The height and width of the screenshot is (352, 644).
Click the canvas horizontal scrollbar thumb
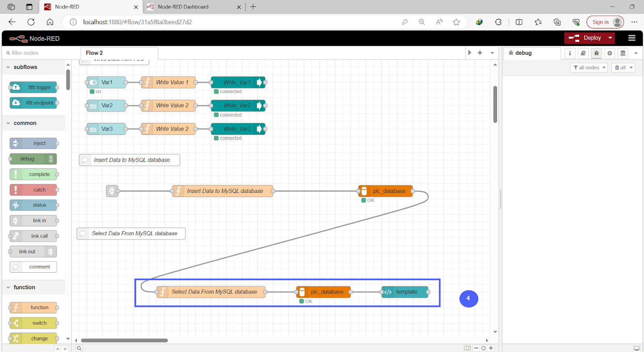click(x=124, y=340)
